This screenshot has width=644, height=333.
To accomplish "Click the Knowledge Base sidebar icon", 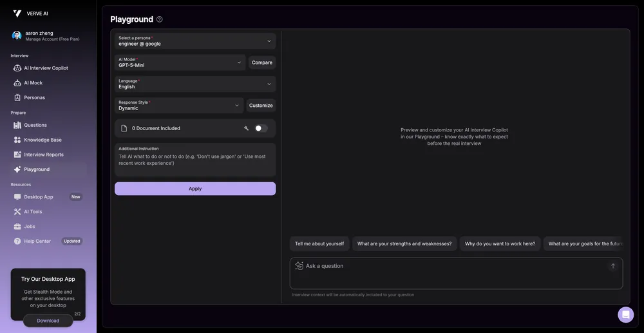I will click(18, 140).
